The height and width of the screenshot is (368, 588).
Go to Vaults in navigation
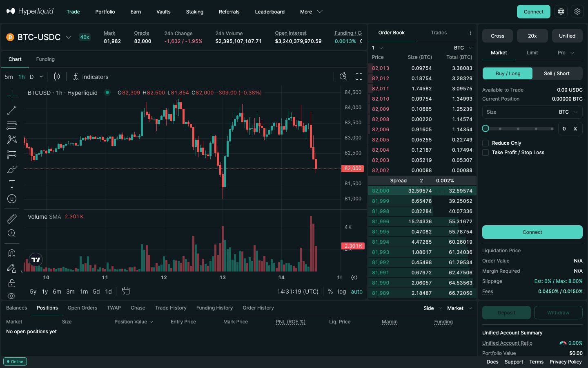coord(163,12)
